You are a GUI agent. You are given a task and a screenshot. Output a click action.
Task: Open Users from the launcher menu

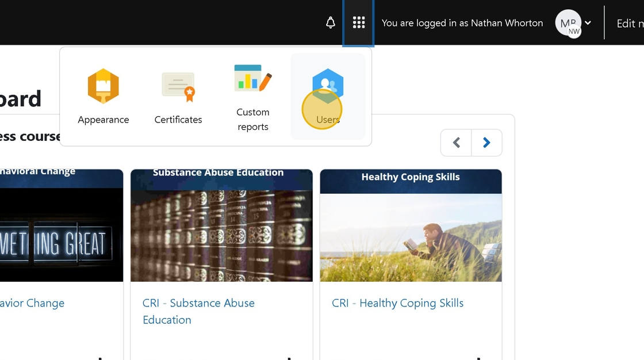click(x=328, y=97)
